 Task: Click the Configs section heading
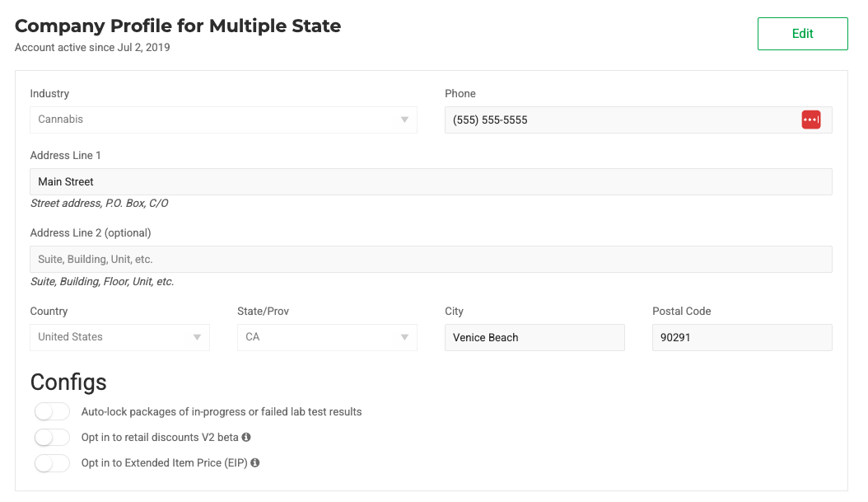(68, 382)
